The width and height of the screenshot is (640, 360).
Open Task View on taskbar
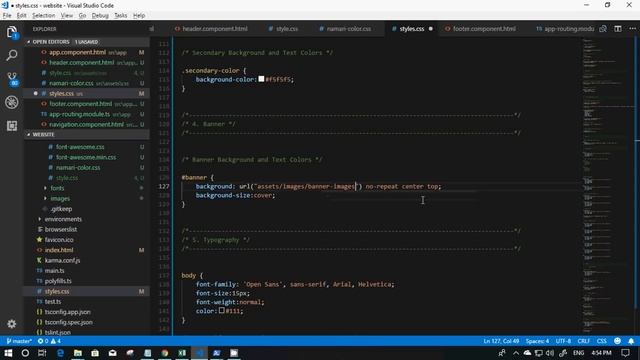42,353
